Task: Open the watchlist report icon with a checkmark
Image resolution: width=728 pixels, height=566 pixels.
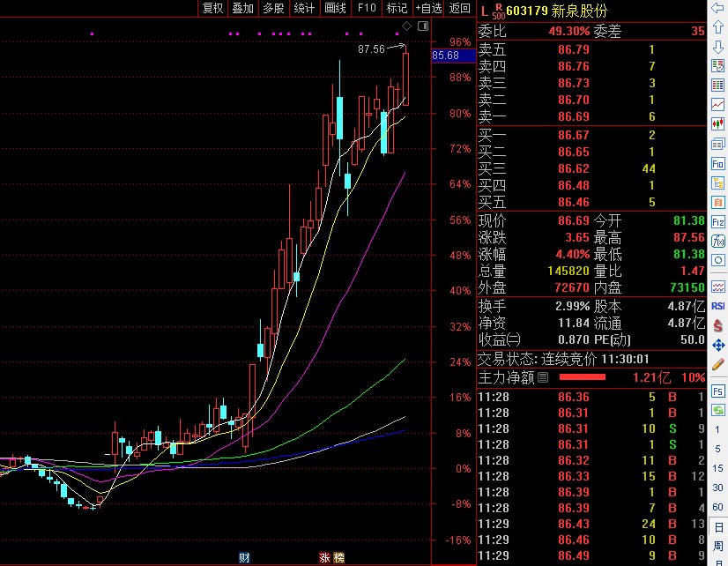Action: coord(717,65)
